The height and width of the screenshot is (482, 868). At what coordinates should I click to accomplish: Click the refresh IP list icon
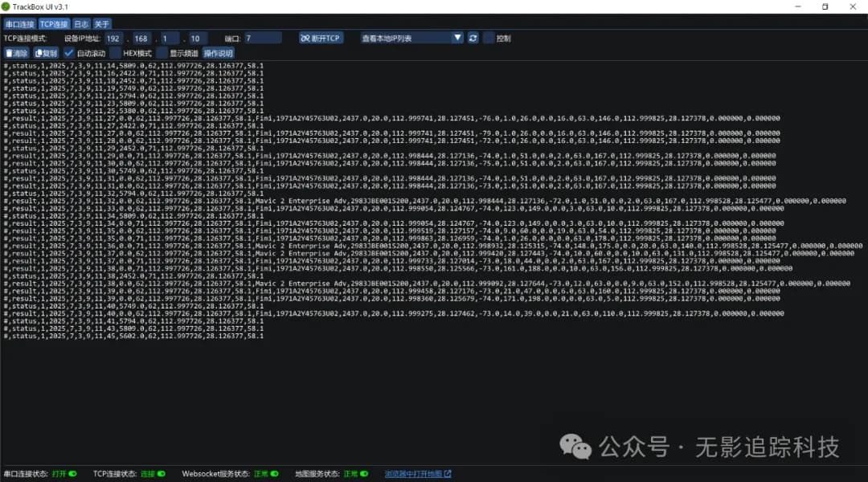tap(473, 38)
